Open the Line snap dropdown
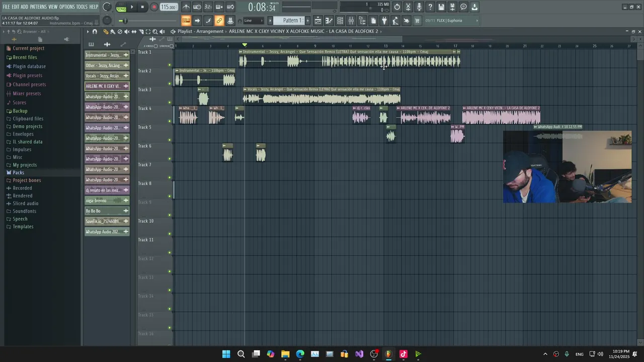Screen dimensions: 644x362 click(x=254, y=21)
